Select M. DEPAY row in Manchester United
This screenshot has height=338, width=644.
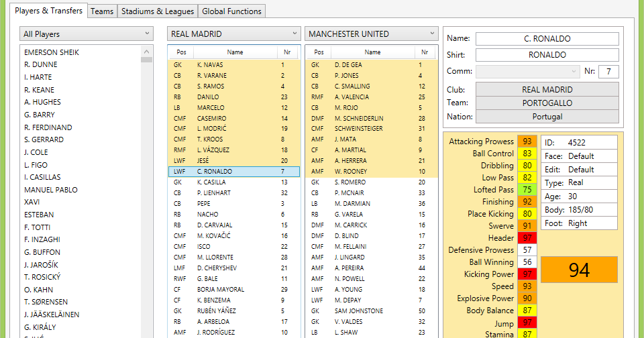click(372, 300)
